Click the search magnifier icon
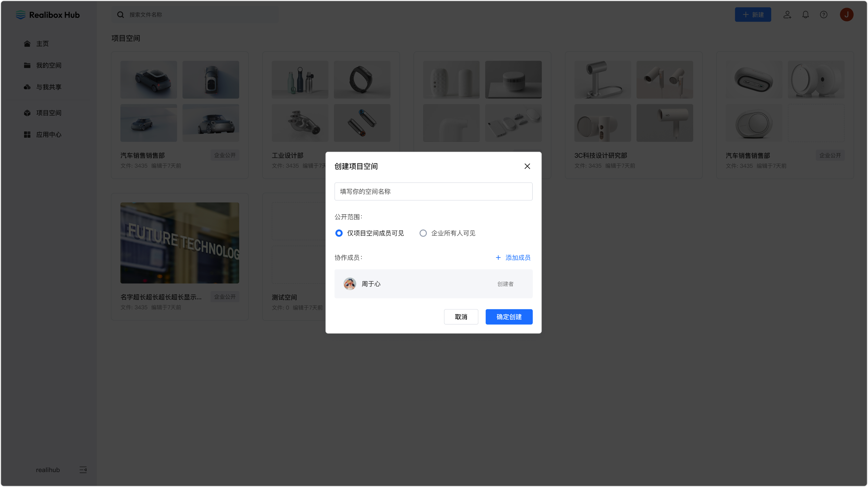The height and width of the screenshot is (487, 868). [120, 15]
